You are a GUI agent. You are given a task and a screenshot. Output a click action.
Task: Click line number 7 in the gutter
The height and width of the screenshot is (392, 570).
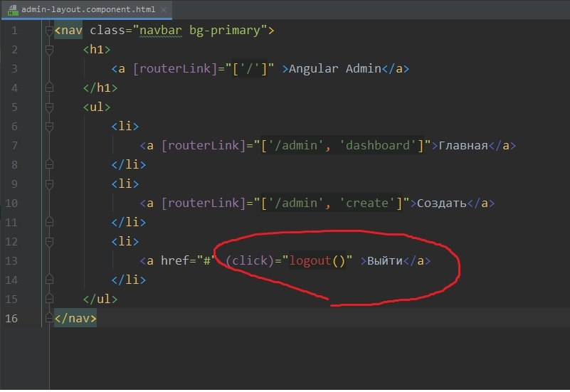[14, 146]
